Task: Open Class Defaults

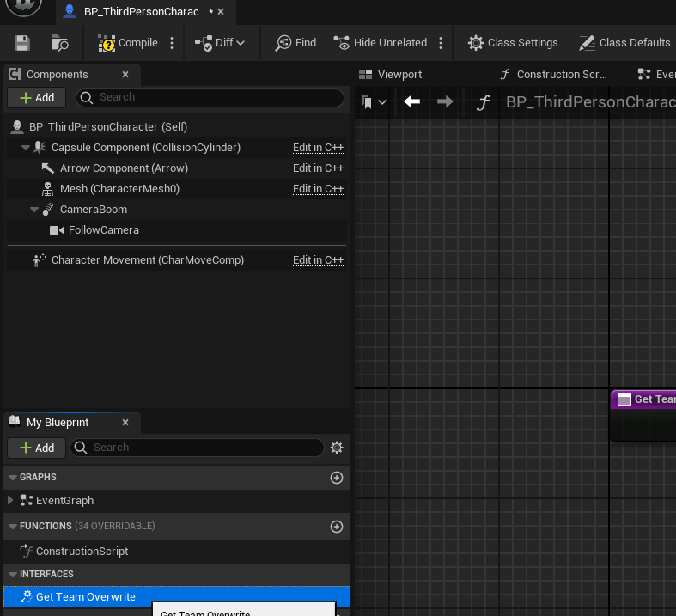Action: [624, 43]
